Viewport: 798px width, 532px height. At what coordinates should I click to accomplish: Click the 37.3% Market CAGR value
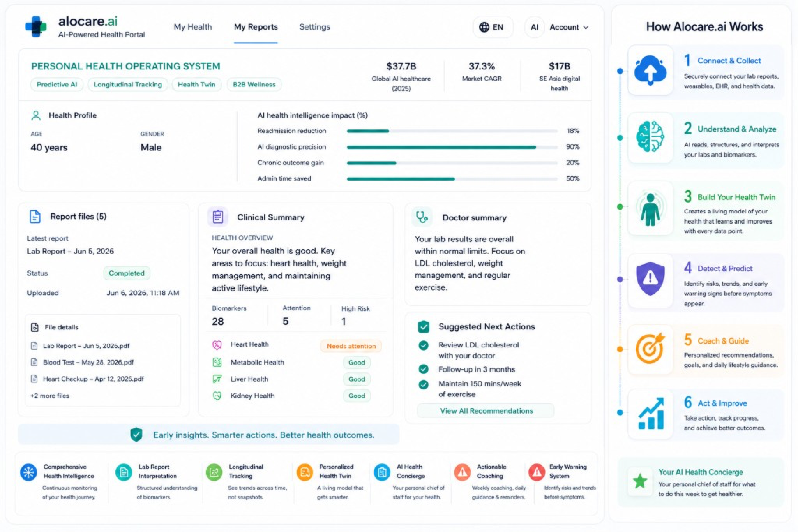coord(482,66)
